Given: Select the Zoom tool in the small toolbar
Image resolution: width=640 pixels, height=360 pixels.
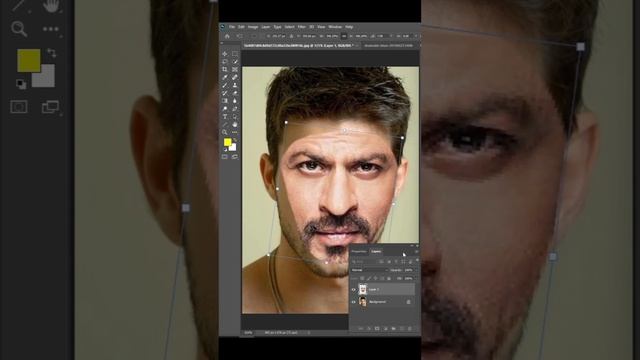Looking at the screenshot, I should tap(224, 132).
